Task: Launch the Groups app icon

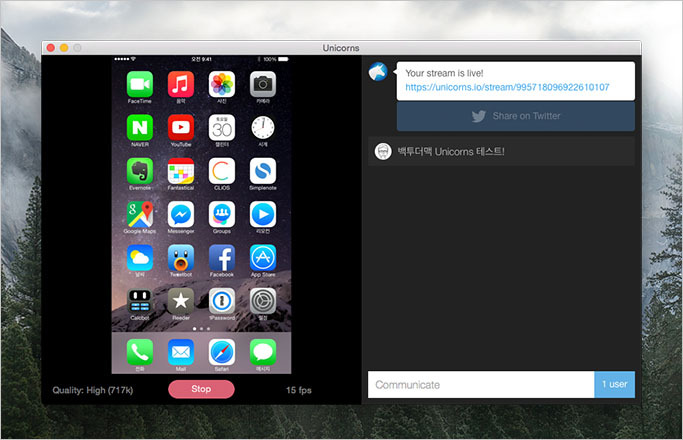Action: [x=222, y=214]
